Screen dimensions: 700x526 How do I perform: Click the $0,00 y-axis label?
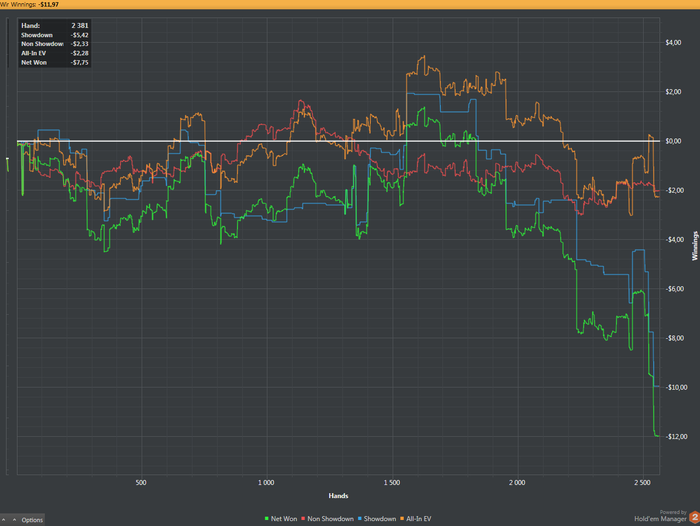point(673,141)
